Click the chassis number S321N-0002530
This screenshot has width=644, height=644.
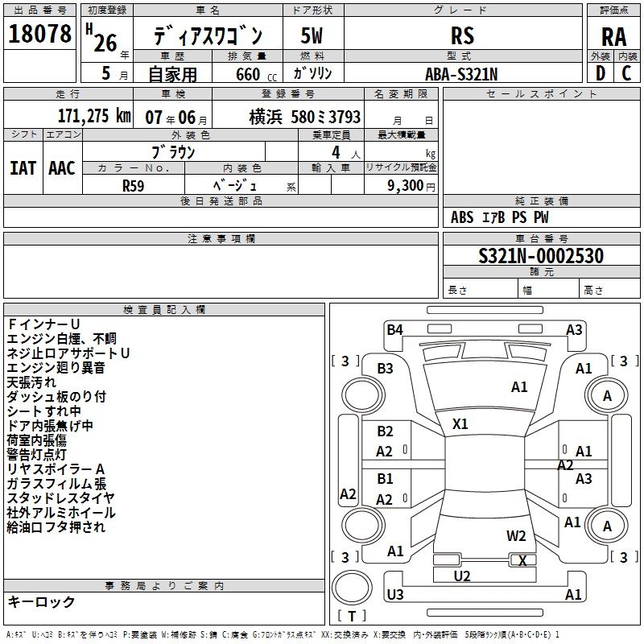click(540, 256)
